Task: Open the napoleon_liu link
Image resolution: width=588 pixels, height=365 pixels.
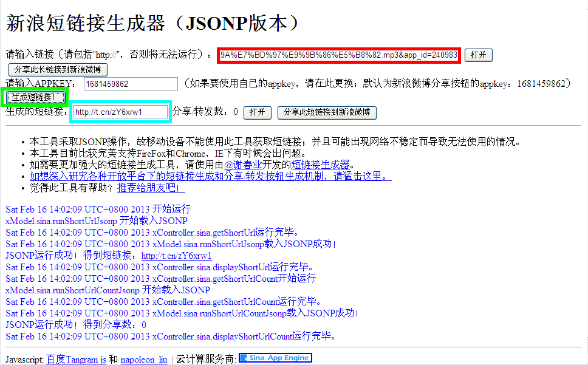Action: [144, 359]
